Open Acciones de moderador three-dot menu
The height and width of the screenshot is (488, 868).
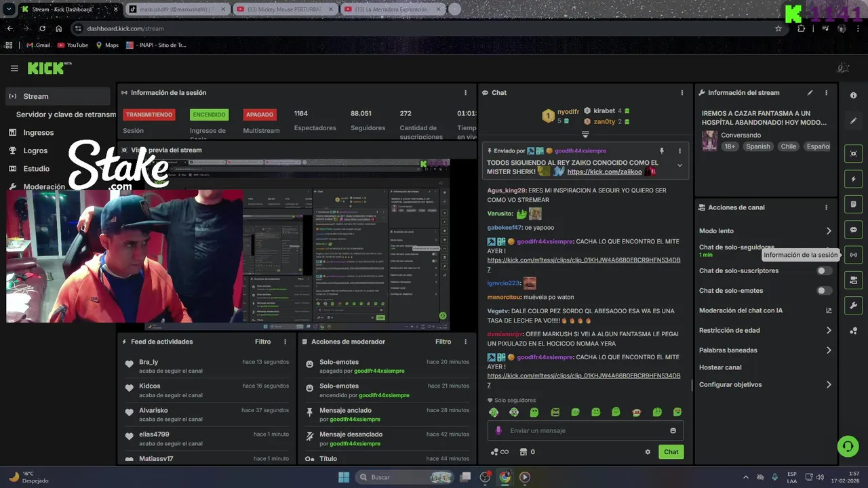pyautogui.click(x=465, y=342)
